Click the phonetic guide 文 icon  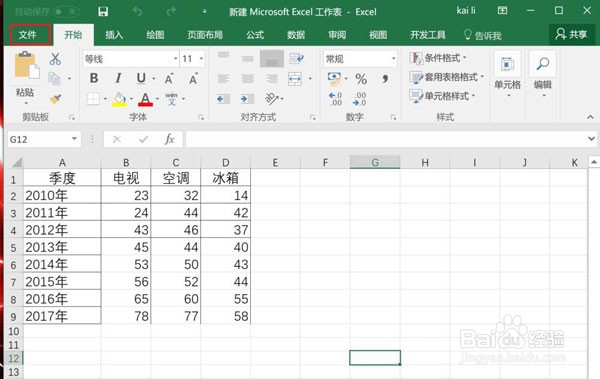pos(171,99)
